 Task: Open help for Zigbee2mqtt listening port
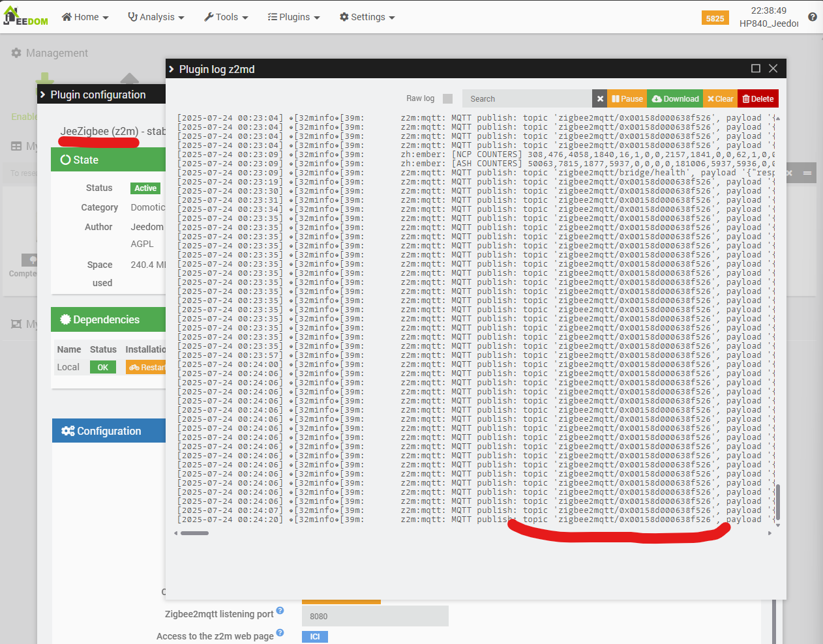(280, 611)
